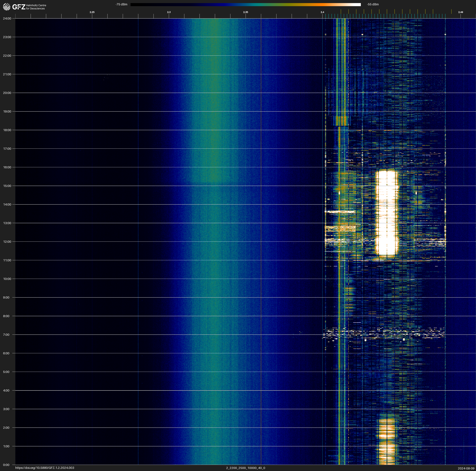Select the 2.4 frequency axis label

(x=322, y=12)
